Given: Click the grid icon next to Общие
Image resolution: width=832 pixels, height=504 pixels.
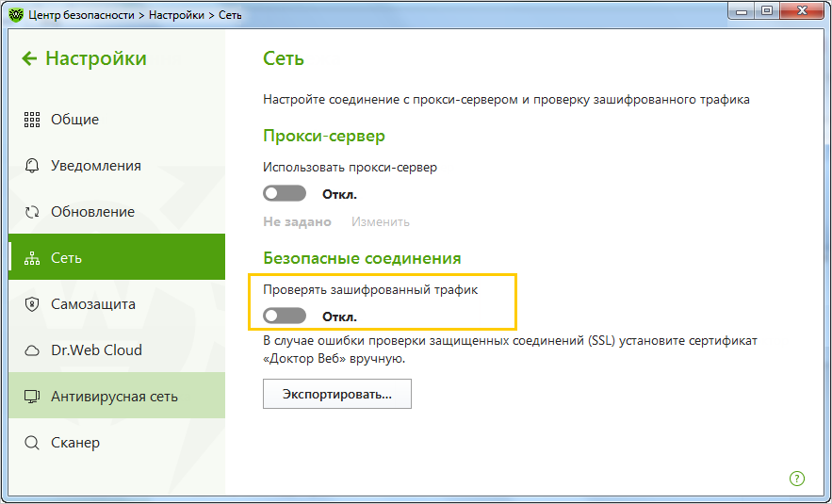Looking at the screenshot, I should pyautogui.click(x=32, y=120).
